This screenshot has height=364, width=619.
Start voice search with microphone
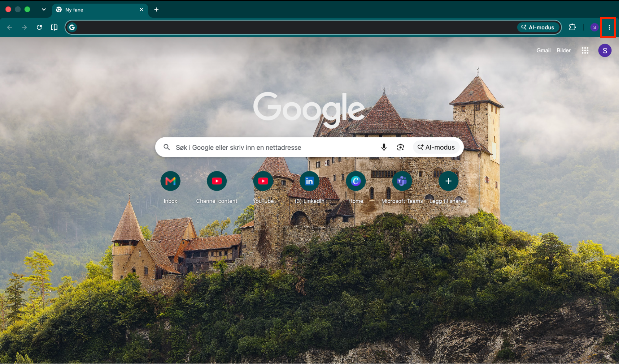pyautogui.click(x=384, y=147)
